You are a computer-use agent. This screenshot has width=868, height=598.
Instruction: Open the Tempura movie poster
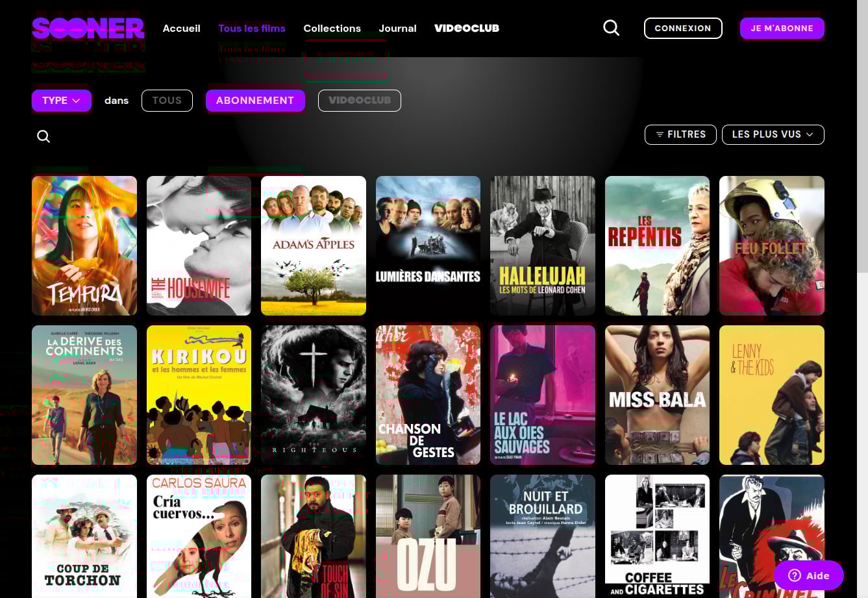tap(84, 245)
